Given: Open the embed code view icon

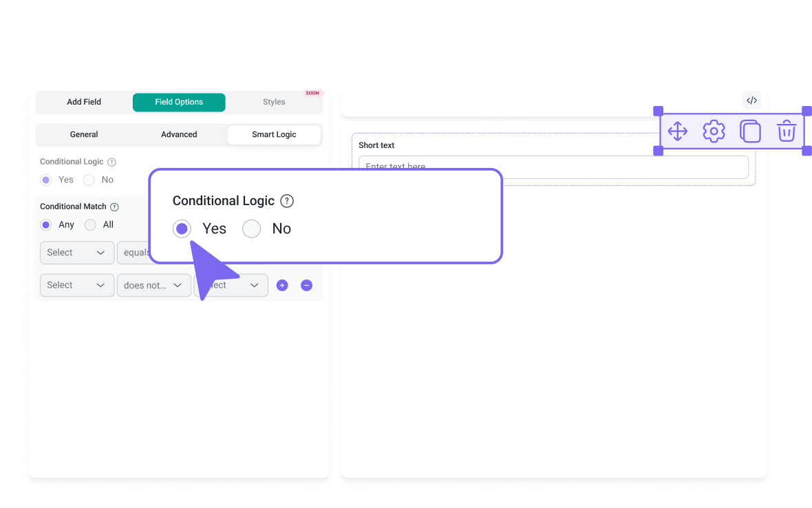Looking at the screenshot, I should 751,100.
